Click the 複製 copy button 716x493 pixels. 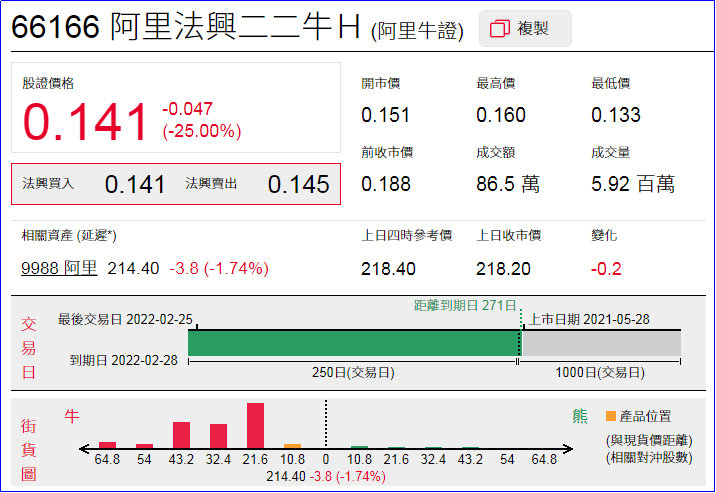pos(525,29)
